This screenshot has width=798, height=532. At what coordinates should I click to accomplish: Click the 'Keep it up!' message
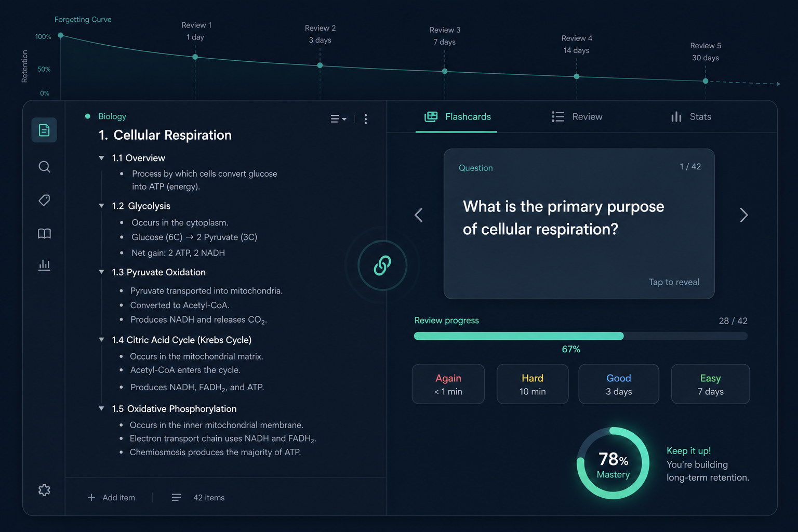pyautogui.click(x=688, y=451)
